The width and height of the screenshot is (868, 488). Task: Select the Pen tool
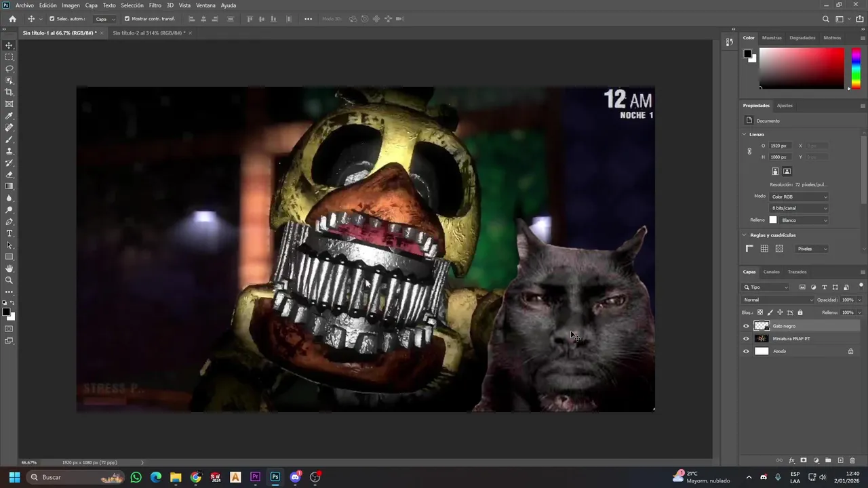(x=9, y=222)
